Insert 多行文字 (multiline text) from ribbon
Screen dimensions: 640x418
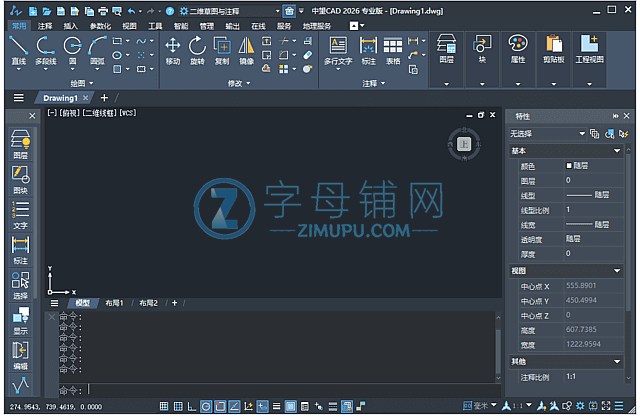click(338, 49)
